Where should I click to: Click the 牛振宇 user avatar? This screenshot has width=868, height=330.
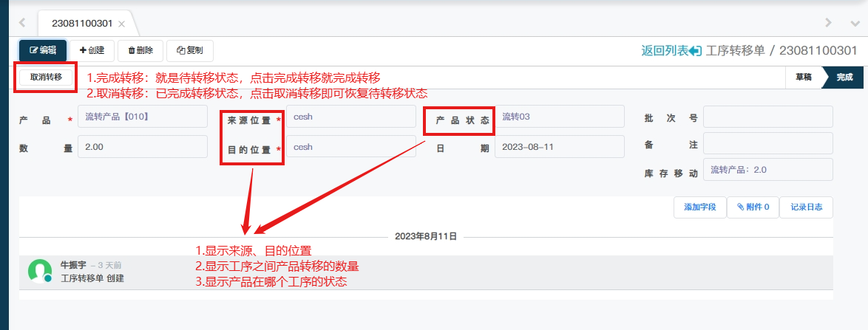click(39, 271)
